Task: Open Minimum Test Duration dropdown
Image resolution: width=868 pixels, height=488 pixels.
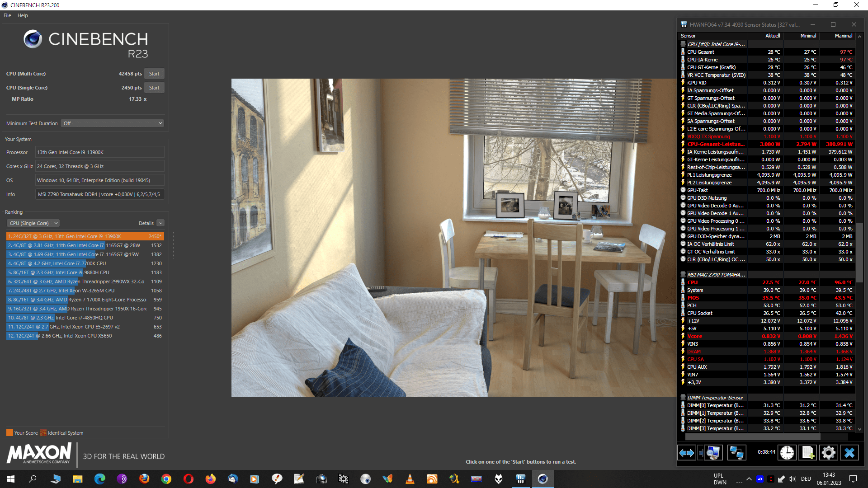Action: pyautogui.click(x=112, y=123)
